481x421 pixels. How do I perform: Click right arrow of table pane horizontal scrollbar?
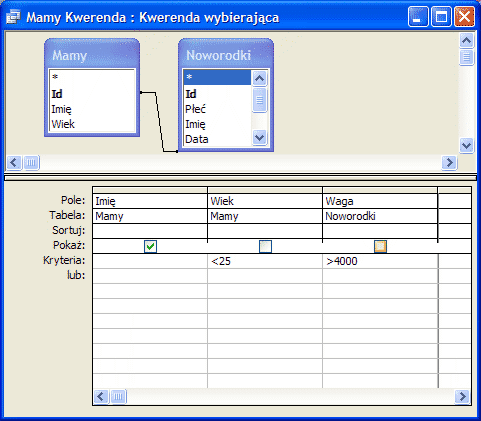[449, 163]
